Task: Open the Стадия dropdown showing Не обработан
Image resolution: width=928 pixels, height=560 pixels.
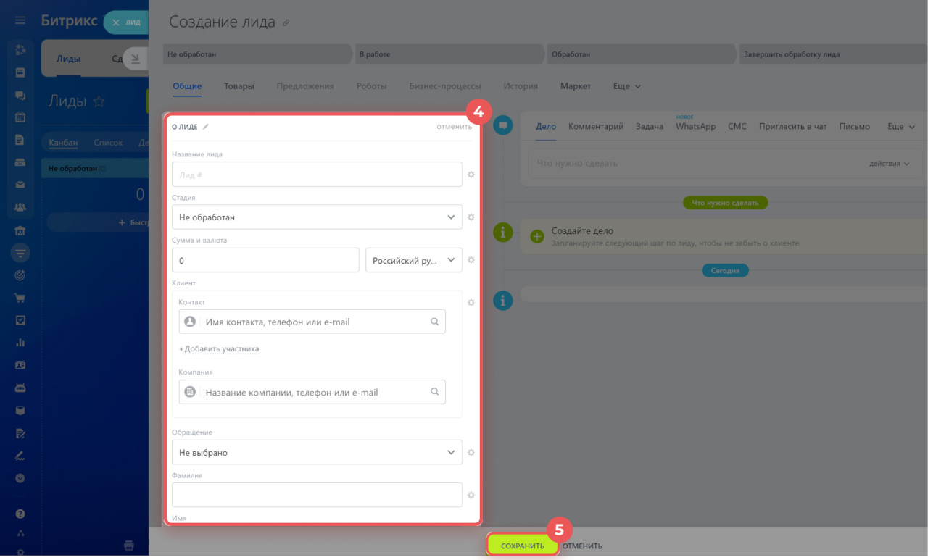Action: (x=317, y=217)
